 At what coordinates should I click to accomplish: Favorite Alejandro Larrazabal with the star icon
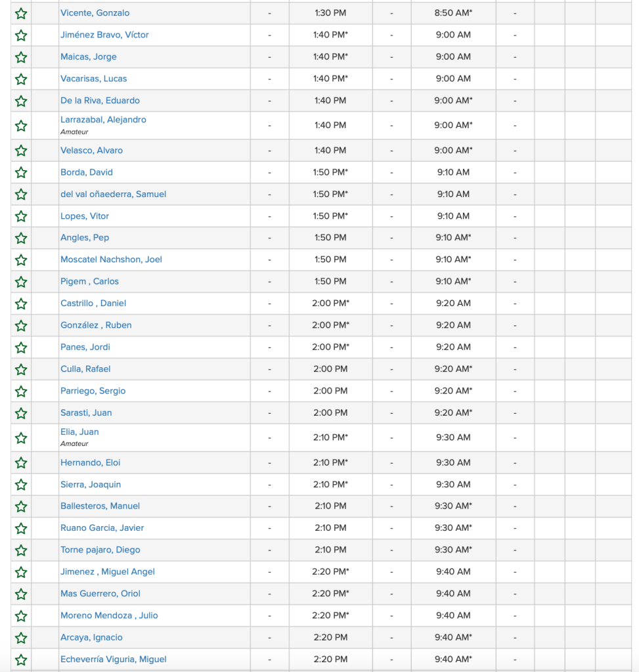pyautogui.click(x=21, y=125)
